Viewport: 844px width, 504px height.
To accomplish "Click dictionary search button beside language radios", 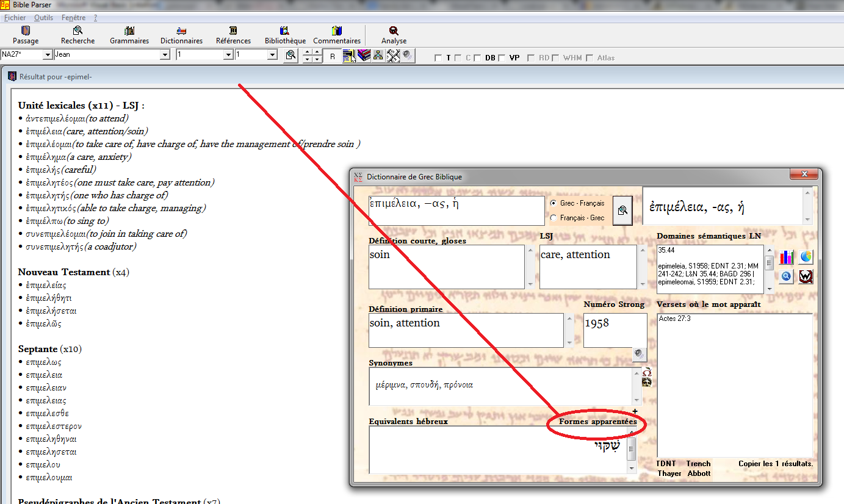I will (622, 211).
